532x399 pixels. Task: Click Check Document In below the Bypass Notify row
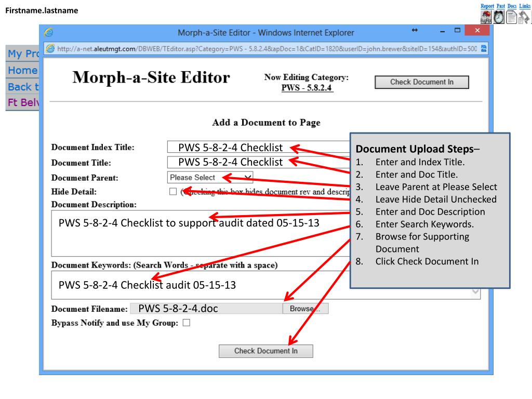coord(265,351)
